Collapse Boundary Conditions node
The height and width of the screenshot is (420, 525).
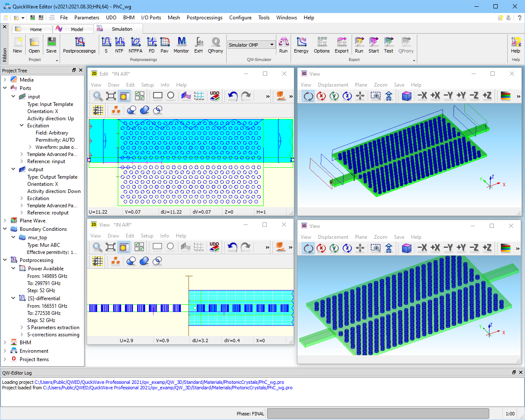(x=5, y=229)
